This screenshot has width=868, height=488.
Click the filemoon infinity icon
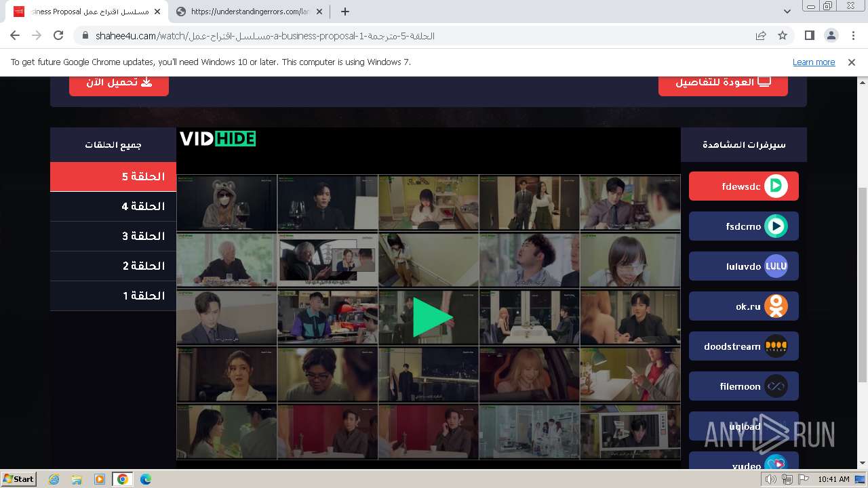[776, 386]
